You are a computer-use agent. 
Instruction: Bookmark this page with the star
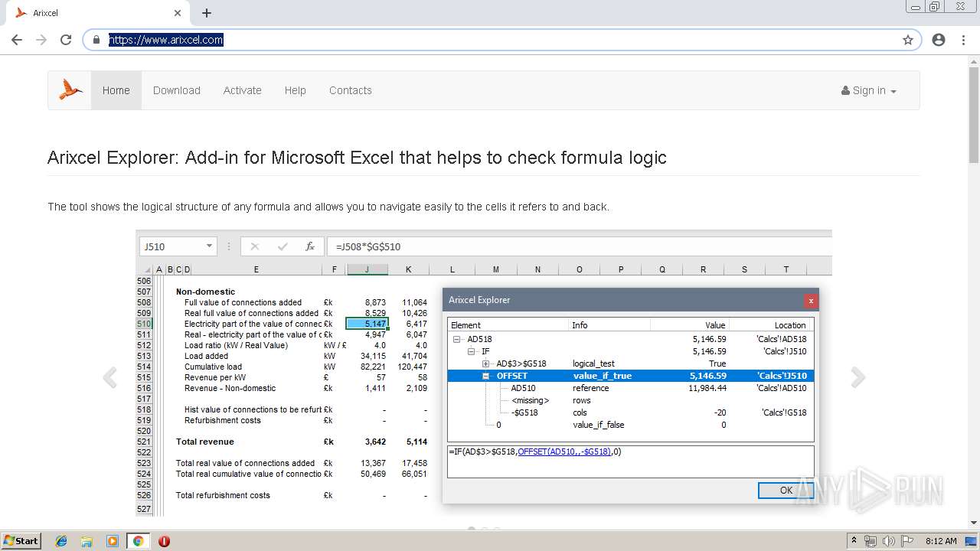[x=908, y=40]
